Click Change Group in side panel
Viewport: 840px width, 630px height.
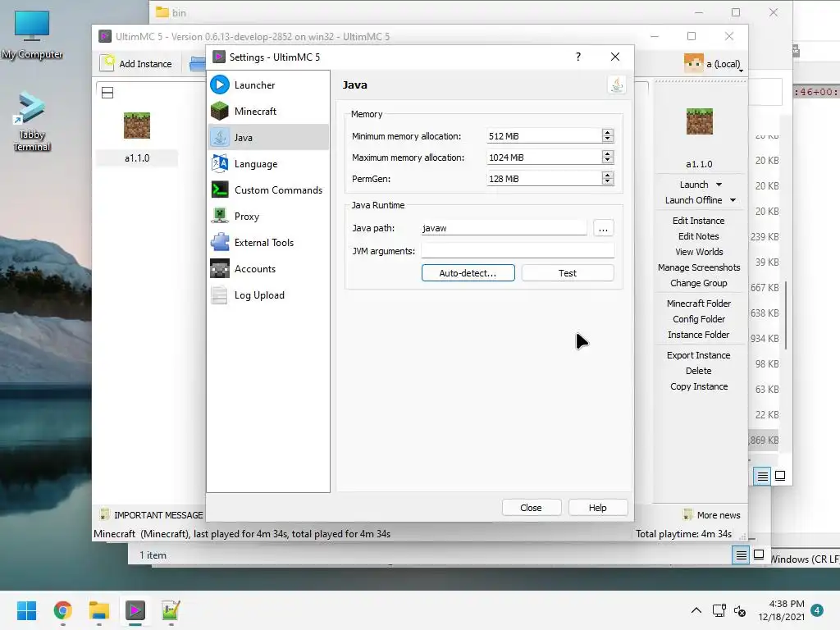(699, 283)
